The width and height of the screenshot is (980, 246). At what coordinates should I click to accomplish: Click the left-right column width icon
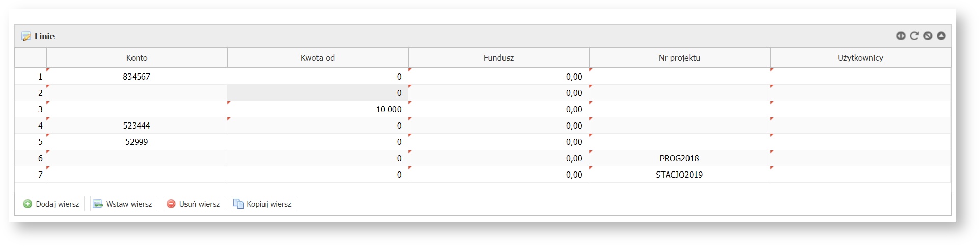click(900, 36)
